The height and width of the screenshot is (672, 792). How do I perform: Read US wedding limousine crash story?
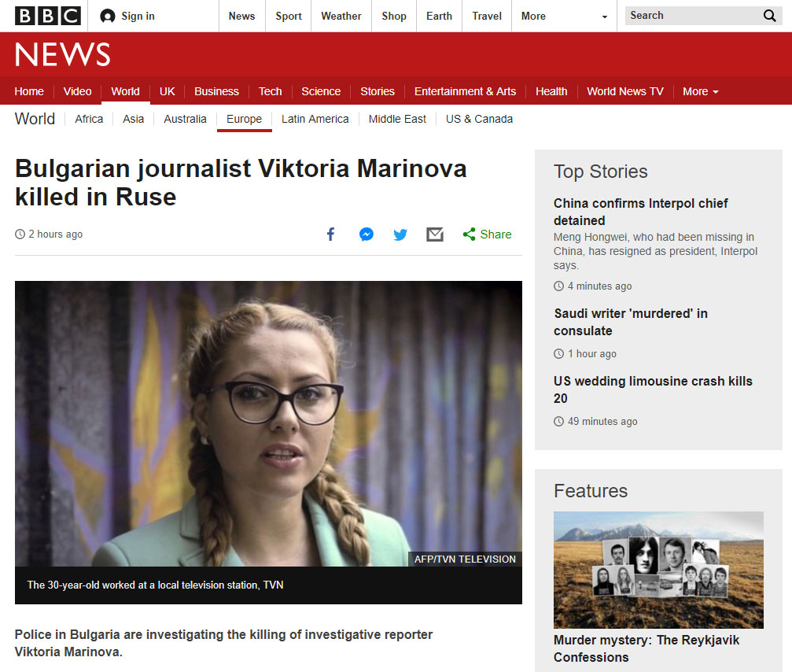click(x=652, y=390)
